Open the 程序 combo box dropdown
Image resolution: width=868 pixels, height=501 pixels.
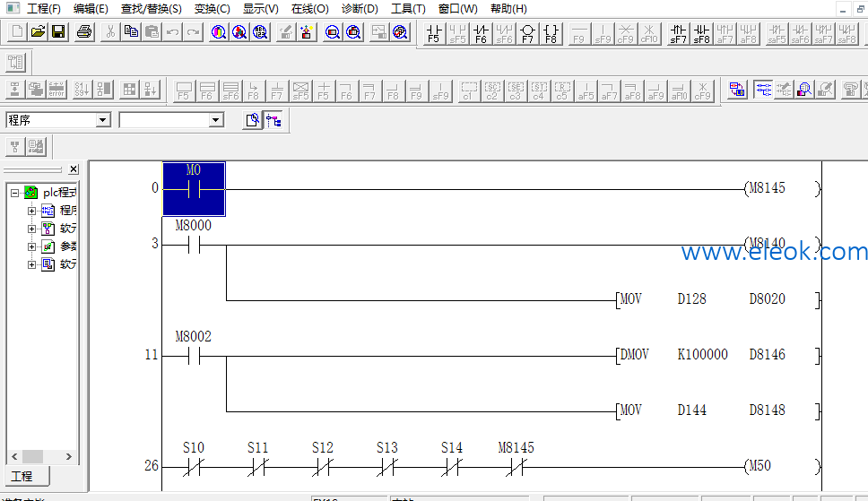(102, 120)
